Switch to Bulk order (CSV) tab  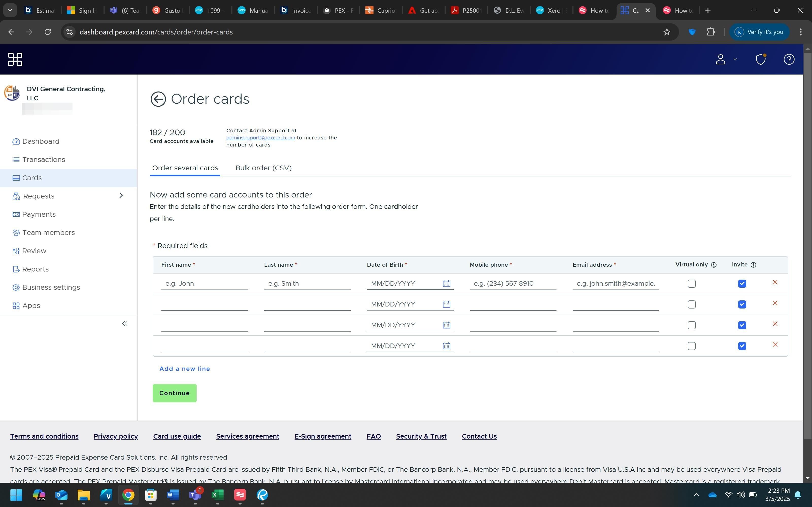263,168
